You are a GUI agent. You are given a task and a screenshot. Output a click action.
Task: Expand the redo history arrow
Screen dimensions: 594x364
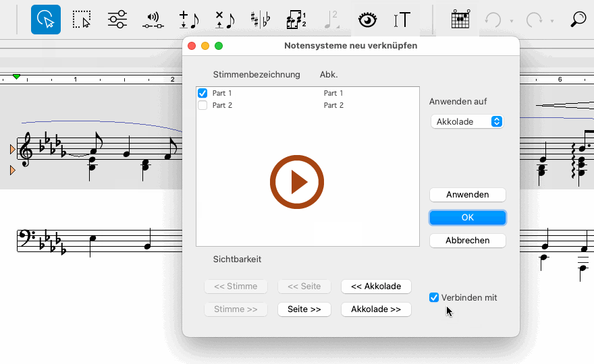pyautogui.click(x=552, y=21)
